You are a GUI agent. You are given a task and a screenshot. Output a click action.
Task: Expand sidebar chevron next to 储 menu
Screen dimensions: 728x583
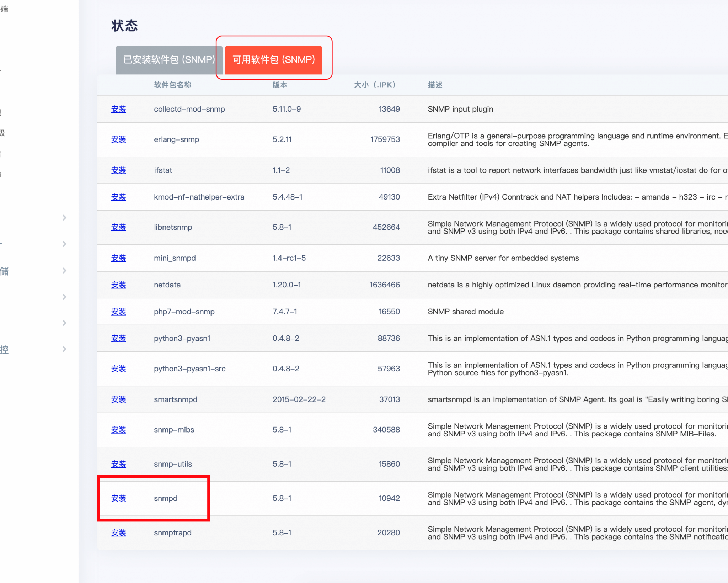(x=64, y=271)
